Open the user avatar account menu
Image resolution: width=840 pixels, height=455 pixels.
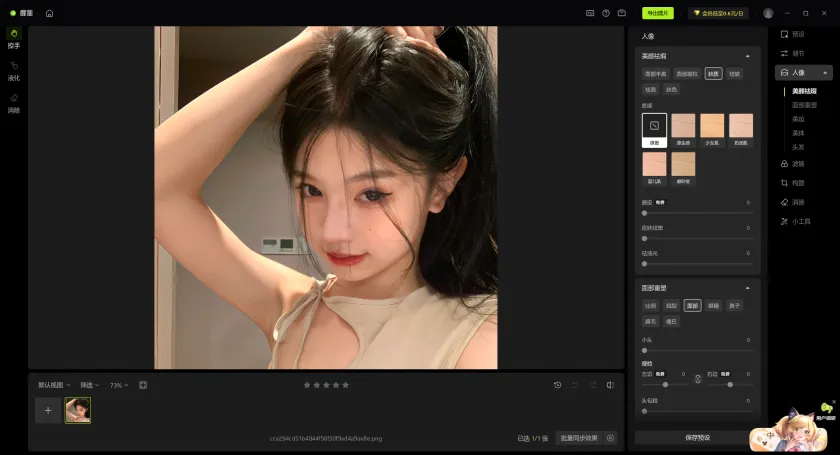click(x=768, y=13)
